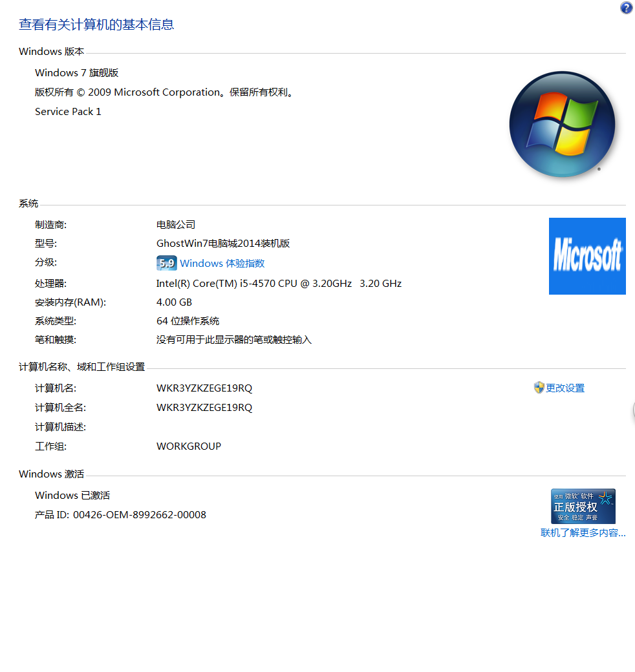Click the 工作组 label

coord(50,446)
